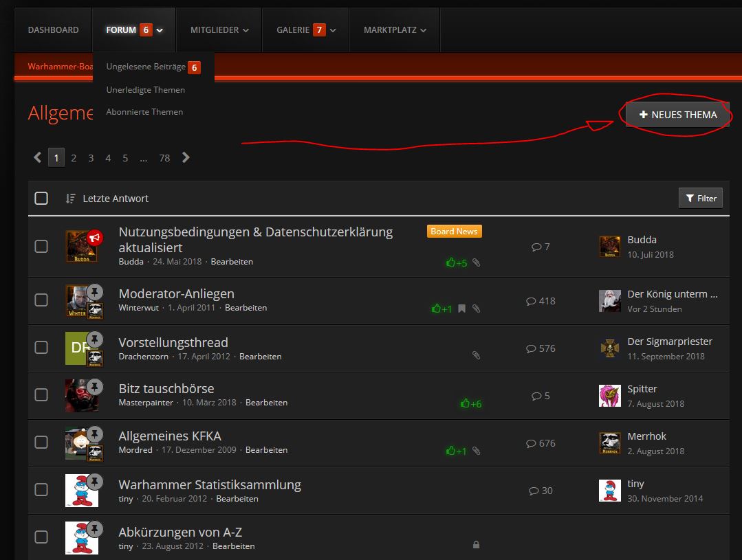Viewport: 742px width, 560px height.
Task: Click the Board News label
Action: [455, 232]
